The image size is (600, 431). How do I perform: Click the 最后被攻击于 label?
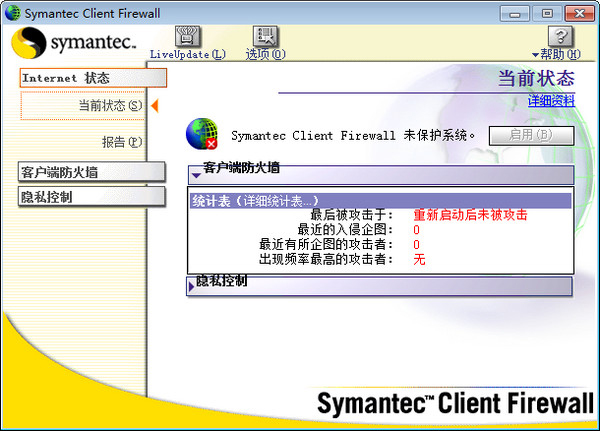[x=351, y=215]
